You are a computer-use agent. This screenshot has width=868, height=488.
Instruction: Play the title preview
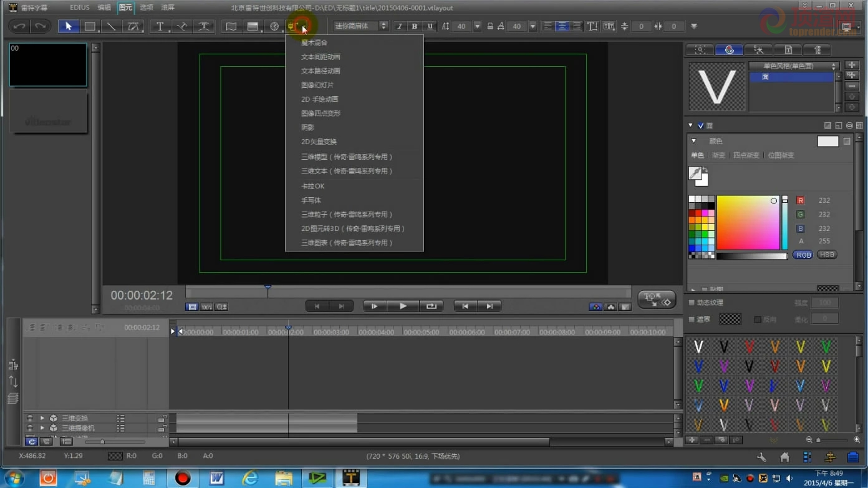[403, 306]
